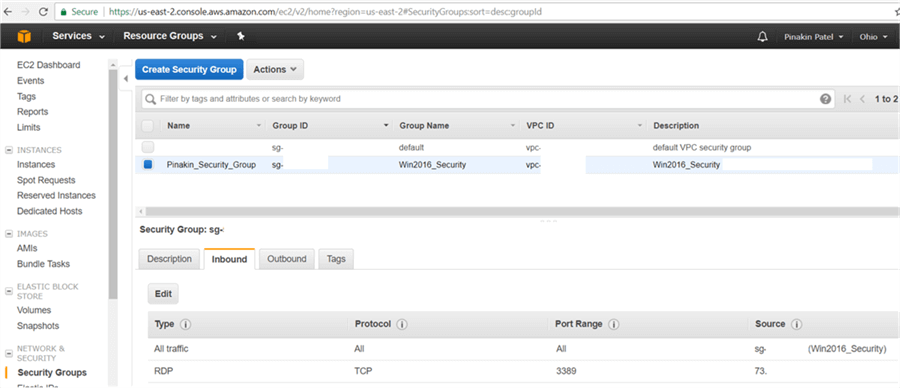Go to Instances page
Viewport: 900px width, 388px height.
36,165
